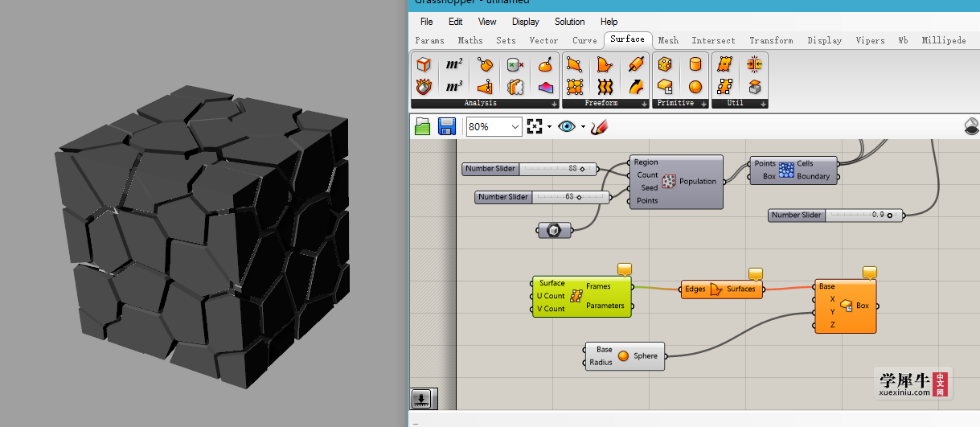Select the Surface From Points grid icon
The height and width of the screenshot is (427, 980).
574,86
